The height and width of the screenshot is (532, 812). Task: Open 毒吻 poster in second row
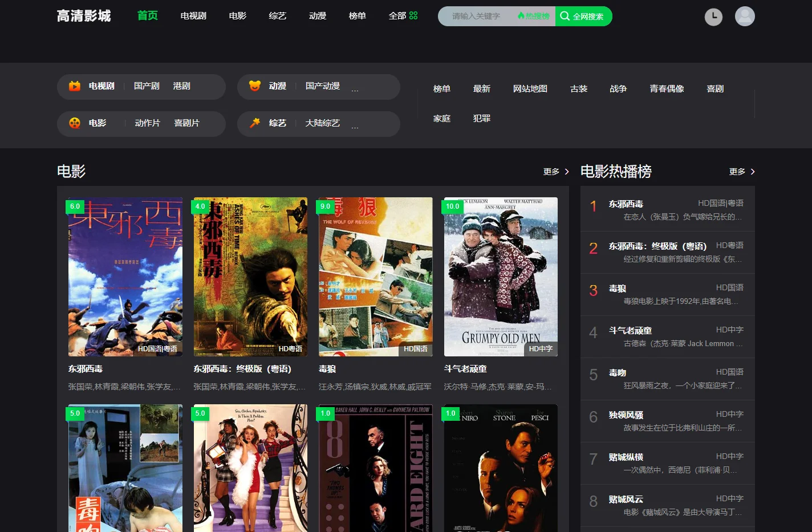tap(125, 468)
